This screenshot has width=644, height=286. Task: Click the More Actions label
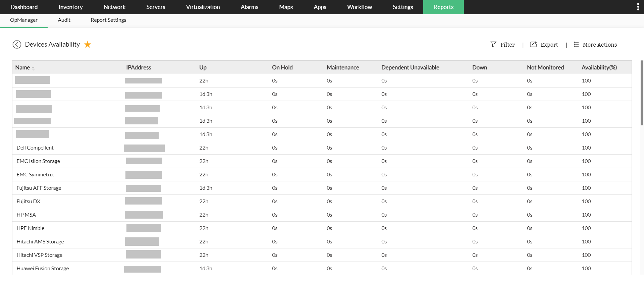point(599,45)
